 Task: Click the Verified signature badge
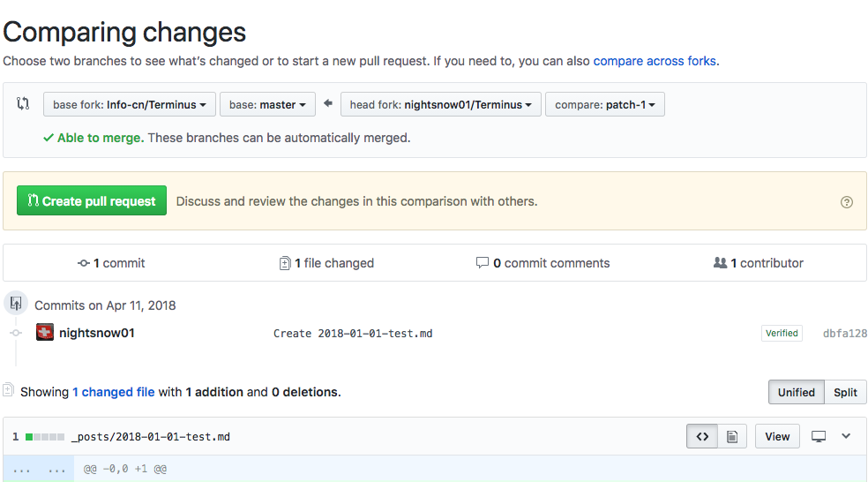[x=782, y=333]
